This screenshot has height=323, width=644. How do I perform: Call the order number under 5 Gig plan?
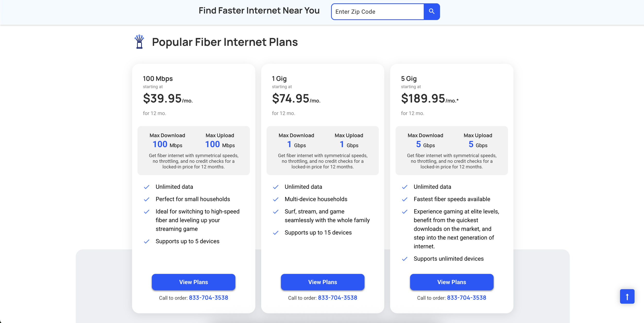[x=467, y=298]
